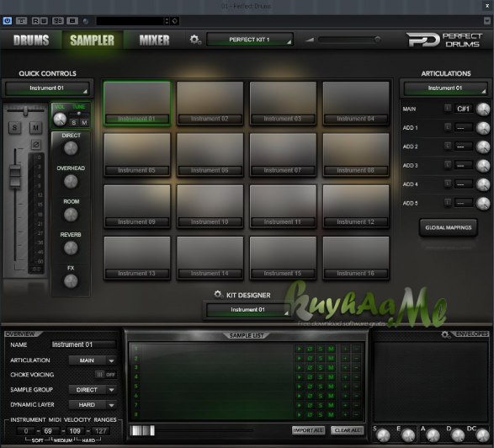Play sample 1 in the sample list
The width and height of the screenshot is (494, 448).
pos(300,349)
